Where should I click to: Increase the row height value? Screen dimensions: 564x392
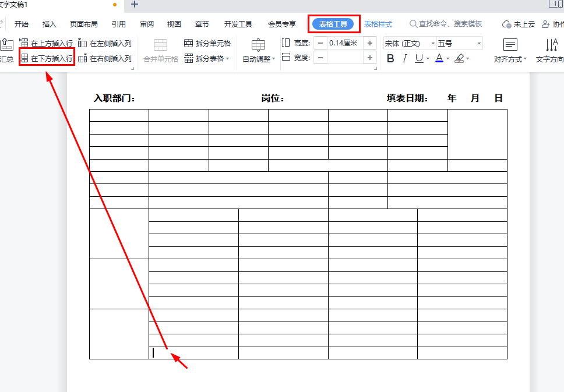click(370, 43)
